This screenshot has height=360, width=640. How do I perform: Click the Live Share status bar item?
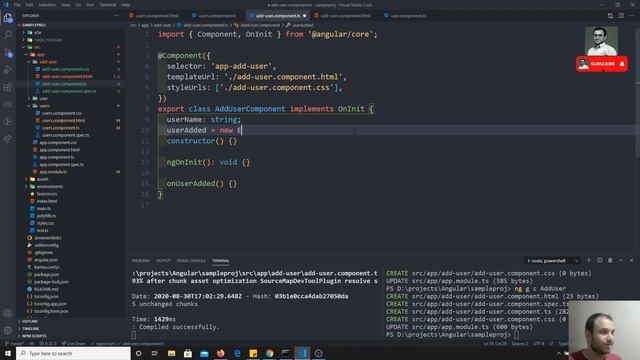pyautogui.click(x=74, y=344)
